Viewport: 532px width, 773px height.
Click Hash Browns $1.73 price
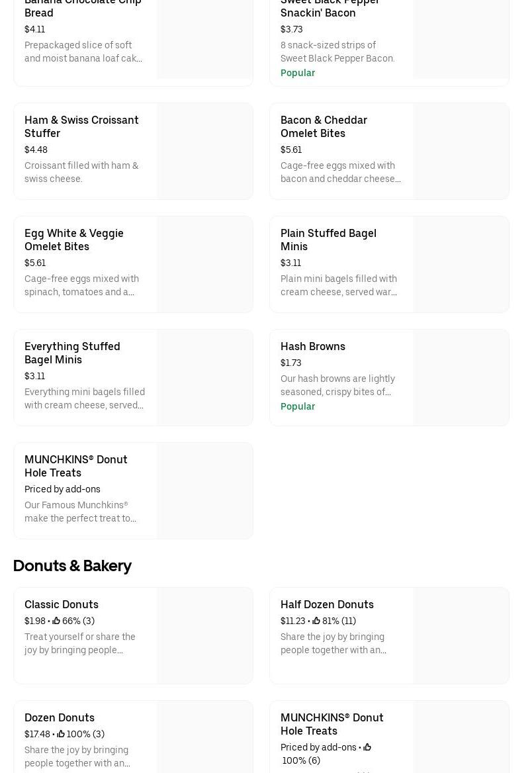pos(291,363)
